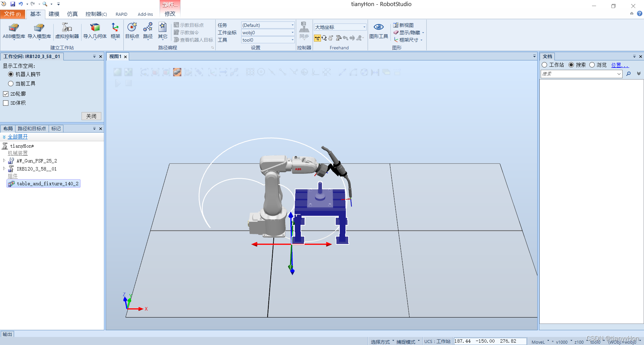Click the 关闭 button in workspace panel
The height and width of the screenshot is (345, 644).
click(x=91, y=116)
